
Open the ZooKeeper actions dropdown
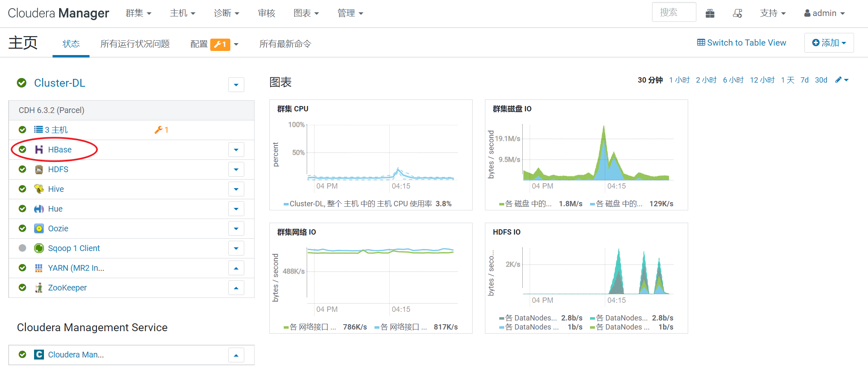(236, 288)
